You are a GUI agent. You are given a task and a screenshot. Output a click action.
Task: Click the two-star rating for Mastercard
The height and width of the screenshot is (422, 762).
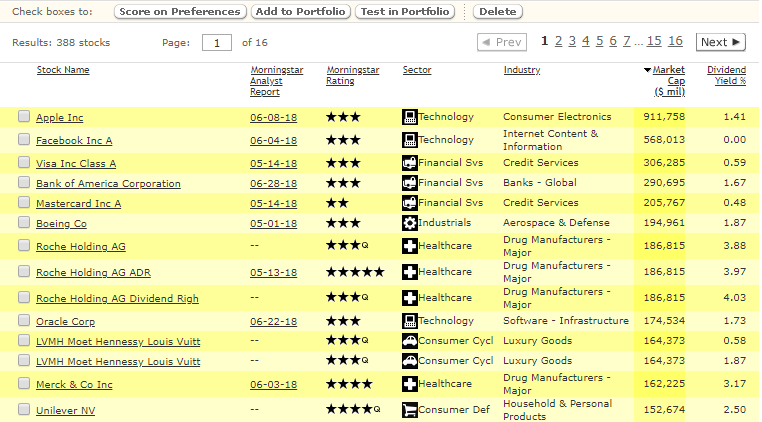(x=337, y=203)
